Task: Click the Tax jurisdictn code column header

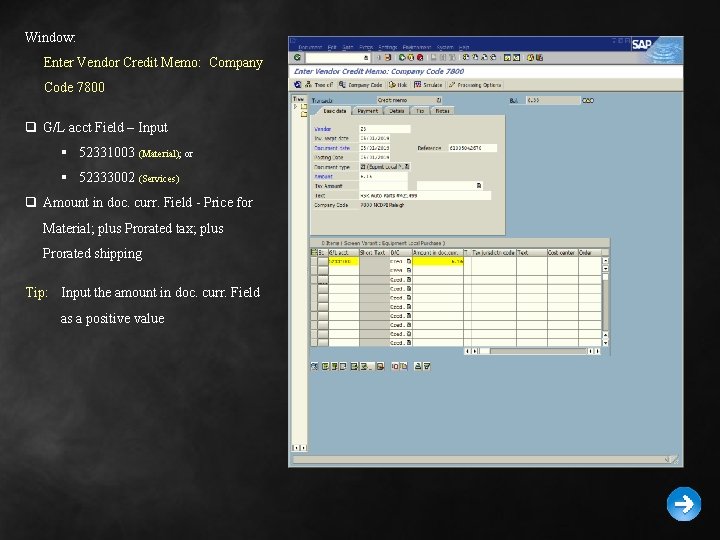Action: (493, 253)
